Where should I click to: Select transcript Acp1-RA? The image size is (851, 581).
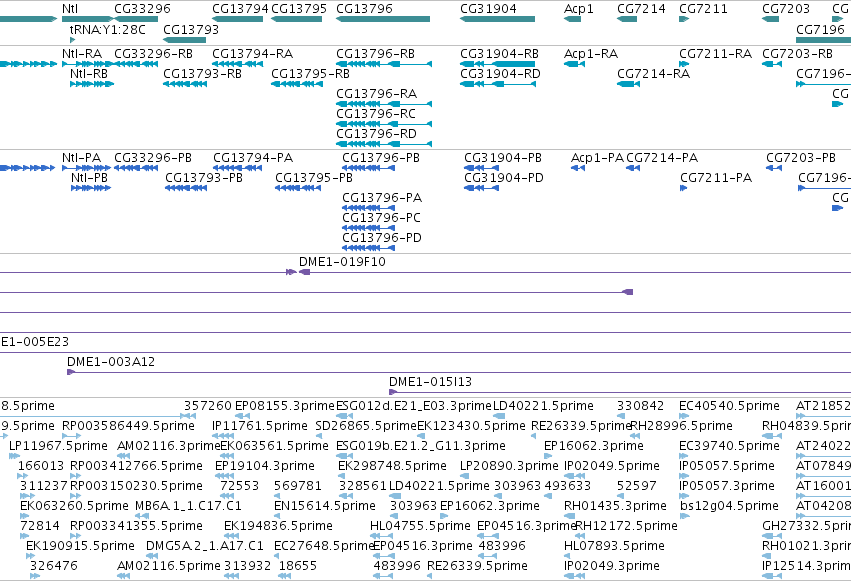[574, 64]
